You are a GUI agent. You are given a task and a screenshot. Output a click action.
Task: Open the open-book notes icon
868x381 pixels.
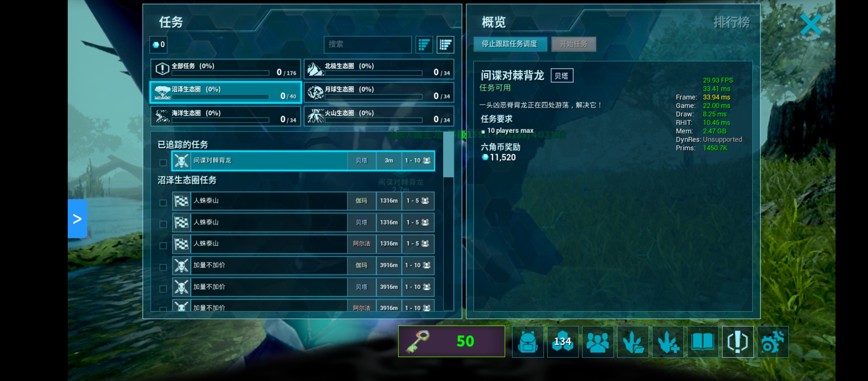(703, 342)
